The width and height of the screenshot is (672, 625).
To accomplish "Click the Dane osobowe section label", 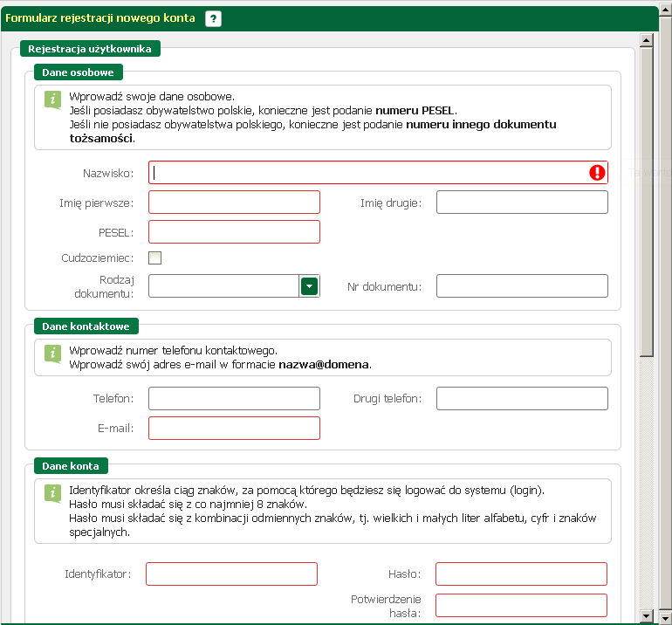I will point(79,72).
